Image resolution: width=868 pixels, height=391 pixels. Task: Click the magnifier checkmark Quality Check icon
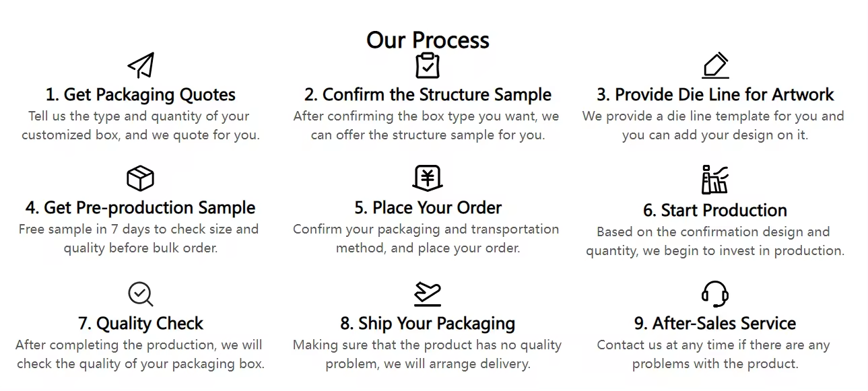pos(140,294)
